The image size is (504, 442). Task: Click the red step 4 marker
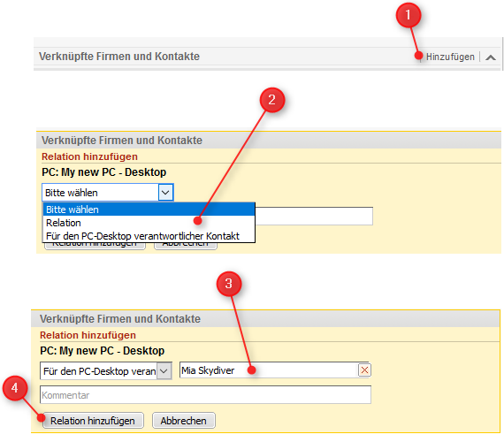coord(15,388)
